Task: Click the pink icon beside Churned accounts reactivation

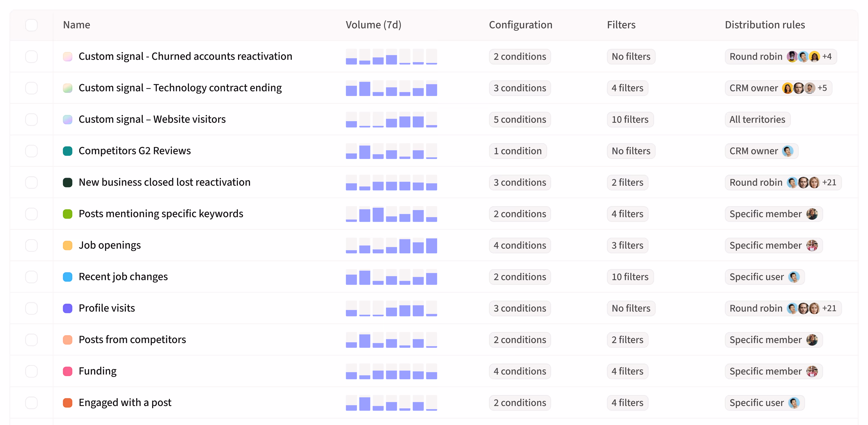Action: pyautogui.click(x=68, y=56)
